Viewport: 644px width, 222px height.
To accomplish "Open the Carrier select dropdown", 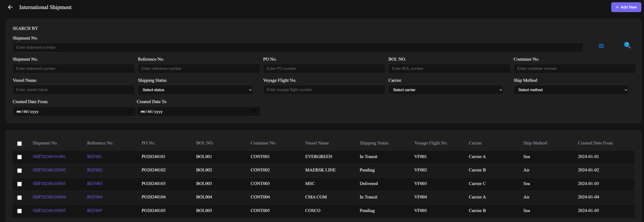I will (x=446, y=90).
